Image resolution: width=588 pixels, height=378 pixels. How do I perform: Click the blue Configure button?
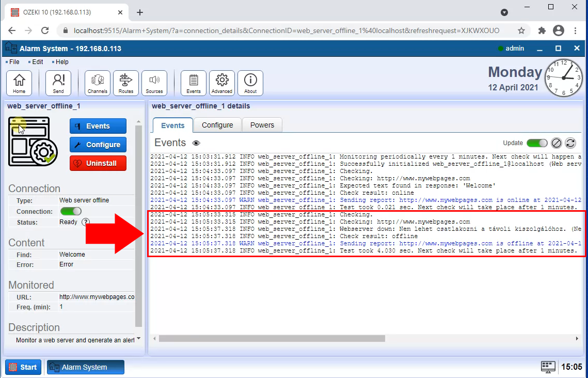(98, 145)
